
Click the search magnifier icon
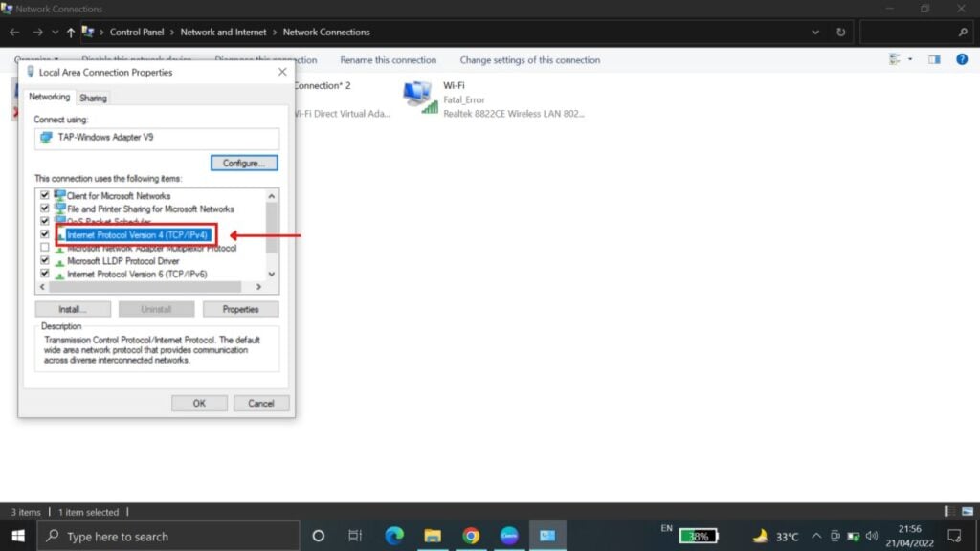point(963,32)
